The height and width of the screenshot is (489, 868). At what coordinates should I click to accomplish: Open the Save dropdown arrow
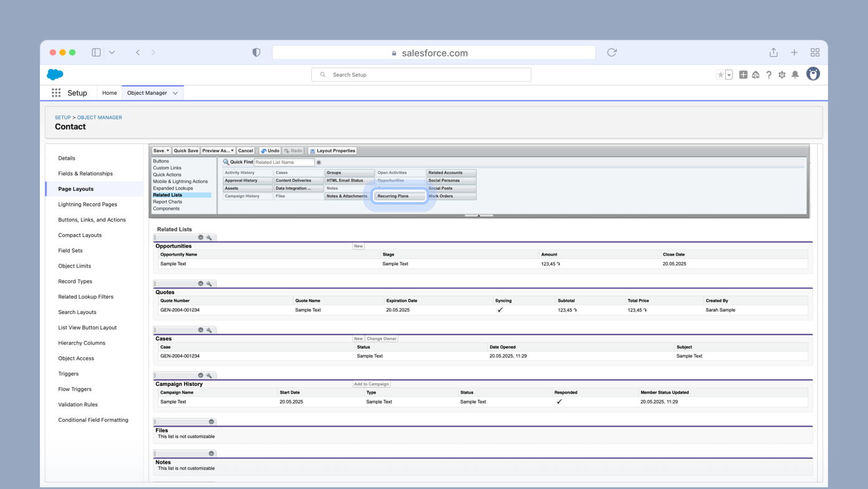click(x=167, y=150)
